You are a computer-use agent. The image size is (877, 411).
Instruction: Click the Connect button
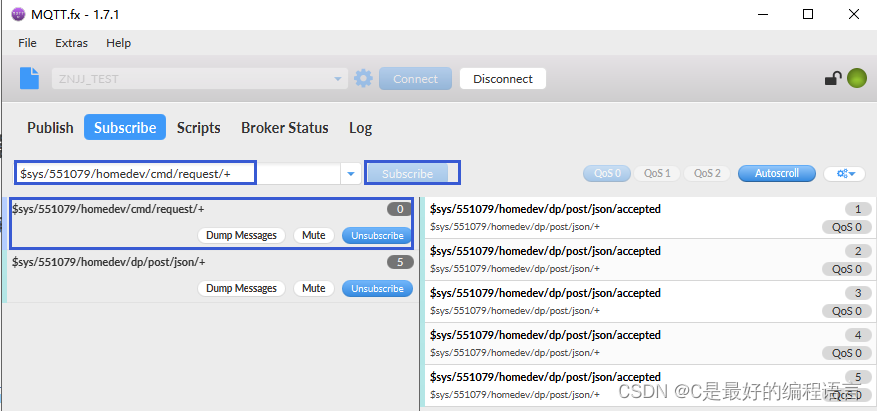point(415,79)
